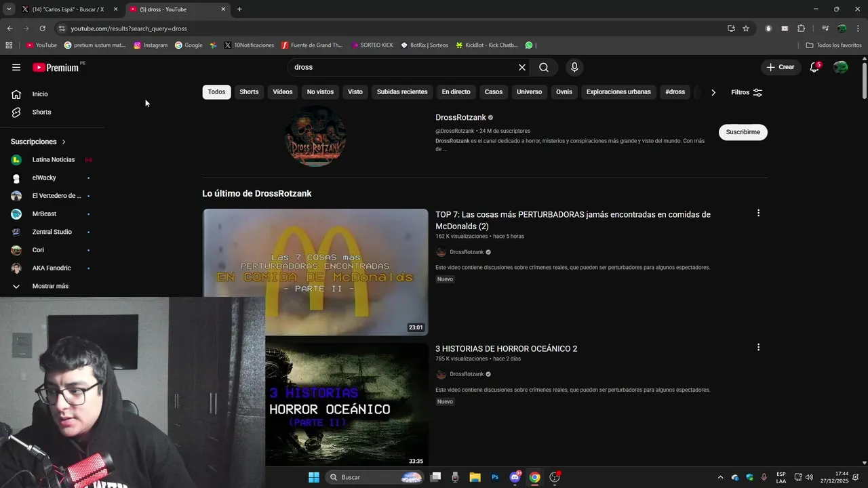Screen dimensions: 868x488
Task: Open Todos los favoritos bookmarks folder
Action: coord(833,45)
